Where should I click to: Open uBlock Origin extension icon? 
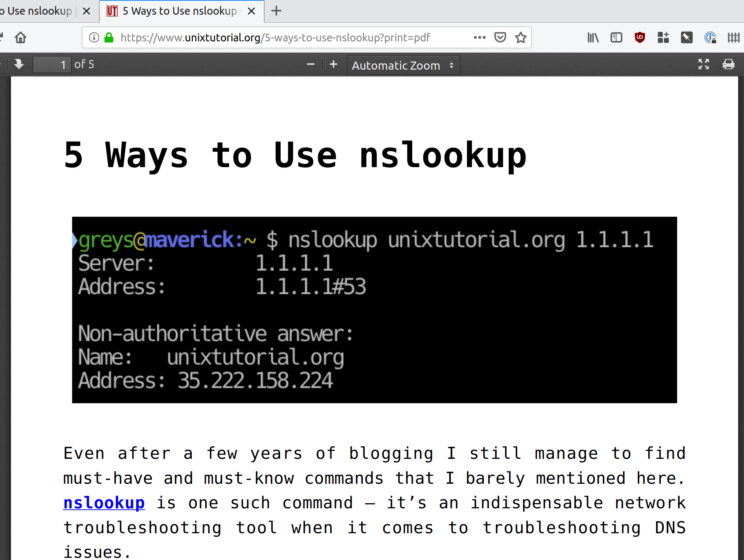pos(640,37)
